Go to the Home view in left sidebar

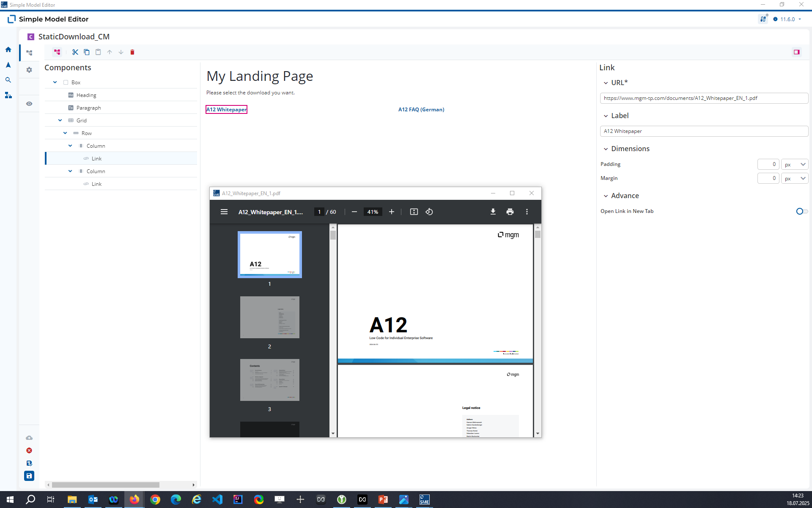pyautogui.click(x=8, y=50)
